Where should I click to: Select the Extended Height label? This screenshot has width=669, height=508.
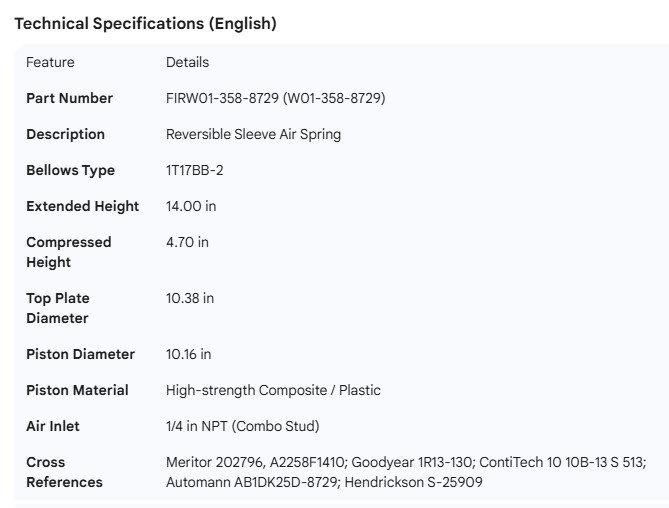point(82,206)
